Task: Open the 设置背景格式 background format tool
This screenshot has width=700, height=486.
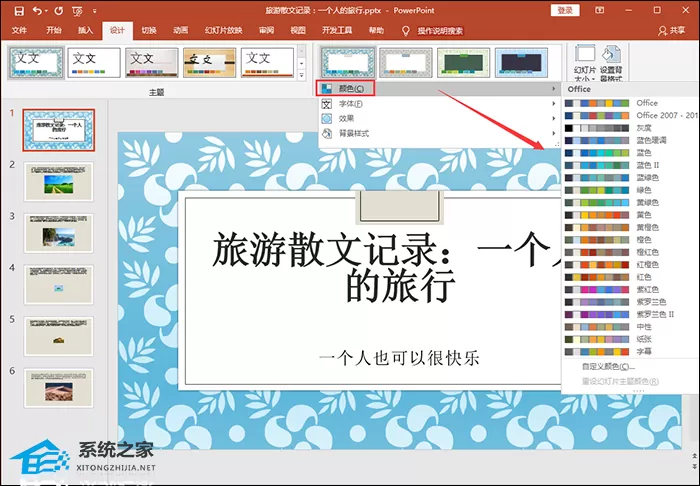Action: 611,62
